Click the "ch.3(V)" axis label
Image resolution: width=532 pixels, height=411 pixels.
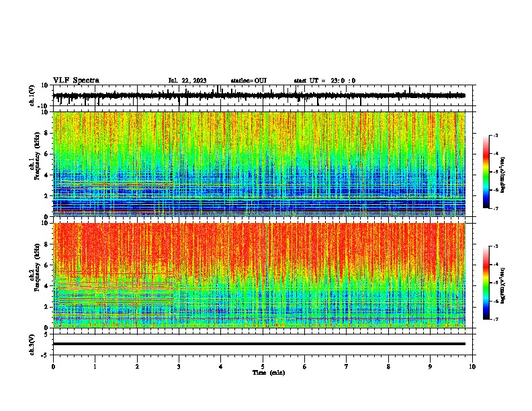point(32,345)
